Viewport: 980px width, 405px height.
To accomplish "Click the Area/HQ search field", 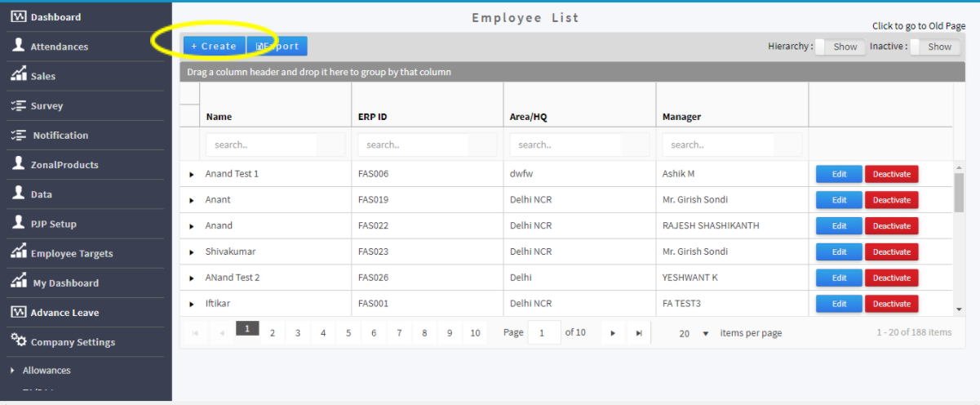I will (565, 145).
